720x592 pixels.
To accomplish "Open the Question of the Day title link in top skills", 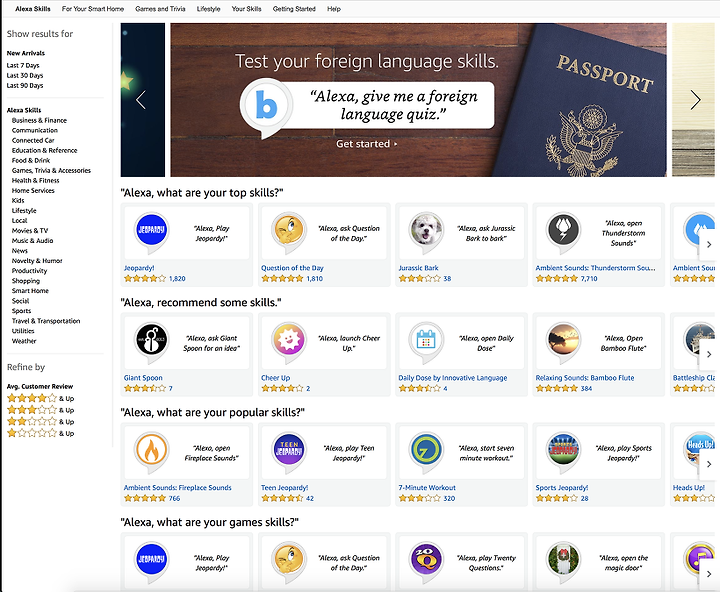I will pos(292,268).
